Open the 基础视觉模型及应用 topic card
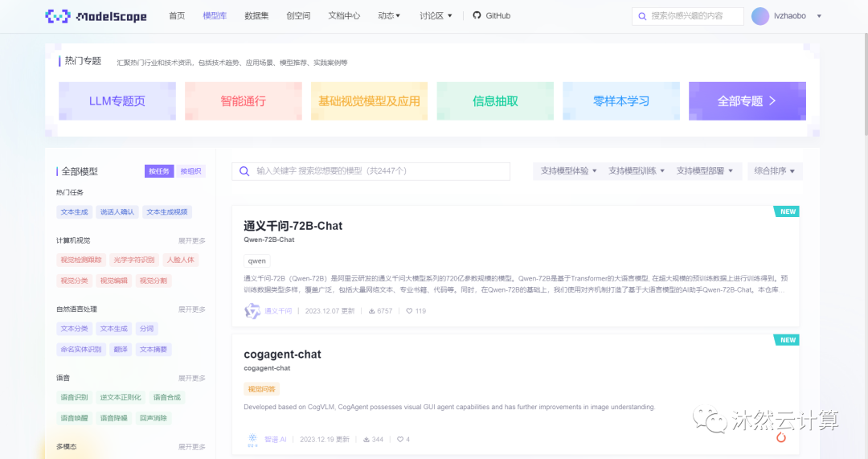 click(x=369, y=100)
